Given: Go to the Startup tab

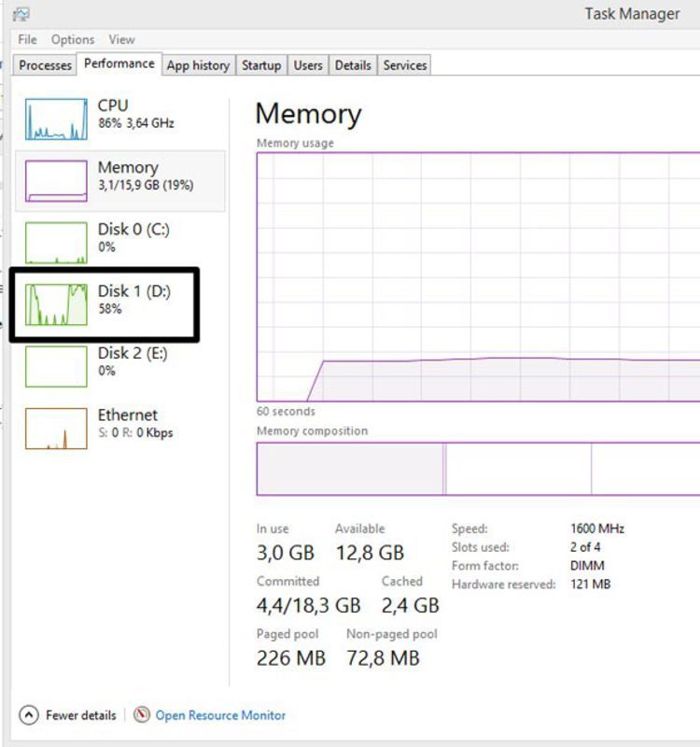Looking at the screenshot, I should click(260, 65).
